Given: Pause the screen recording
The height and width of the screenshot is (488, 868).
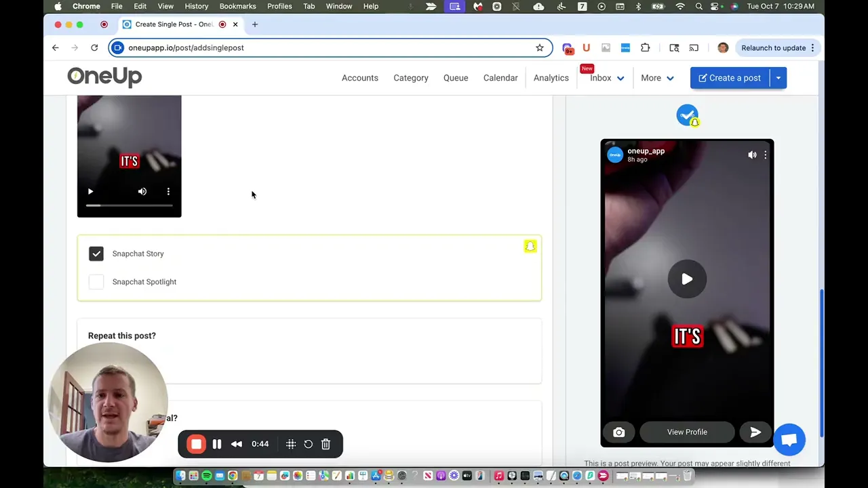Looking at the screenshot, I should pos(217,445).
